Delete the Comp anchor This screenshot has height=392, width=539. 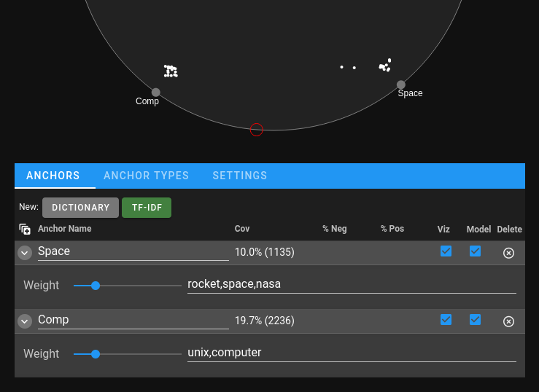508,321
